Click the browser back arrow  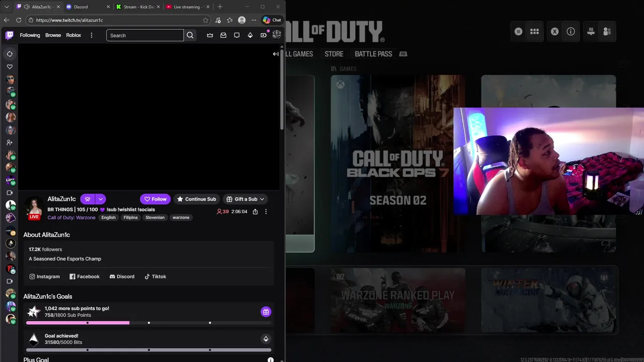point(7,20)
